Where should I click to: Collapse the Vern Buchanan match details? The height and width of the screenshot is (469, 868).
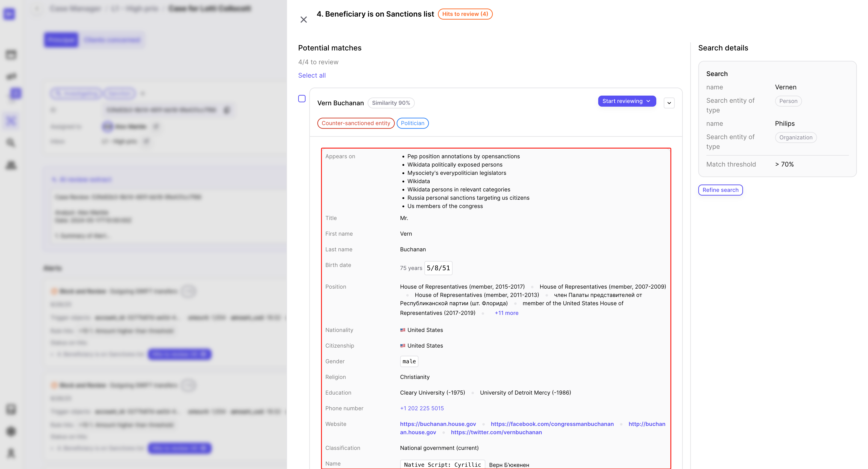pos(669,103)
